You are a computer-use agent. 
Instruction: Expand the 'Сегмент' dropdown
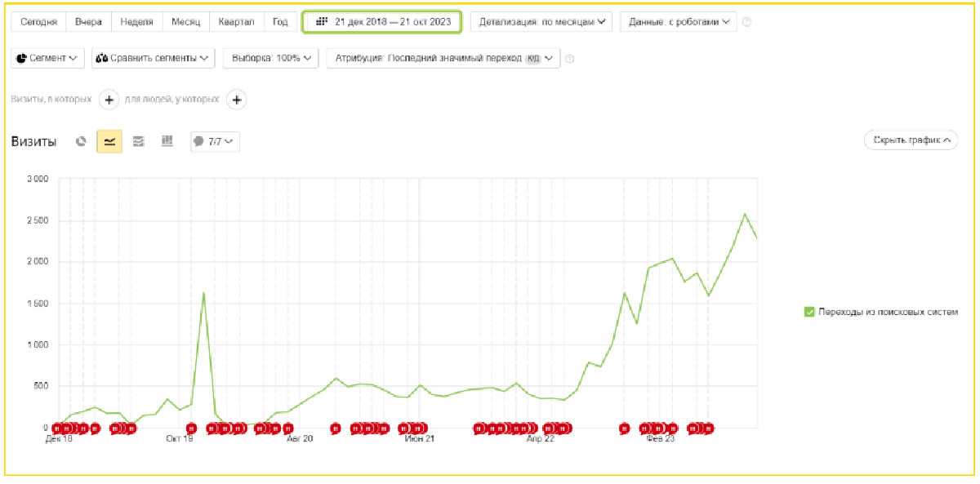(x=47, y=59)
